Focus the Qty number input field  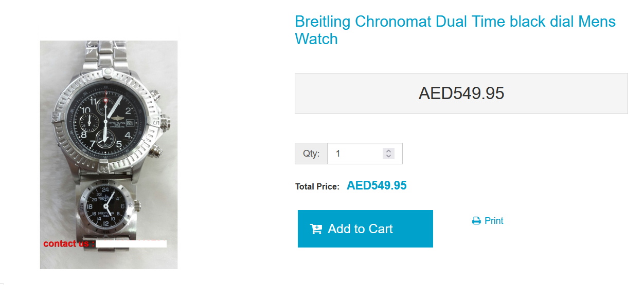(356, 154)
